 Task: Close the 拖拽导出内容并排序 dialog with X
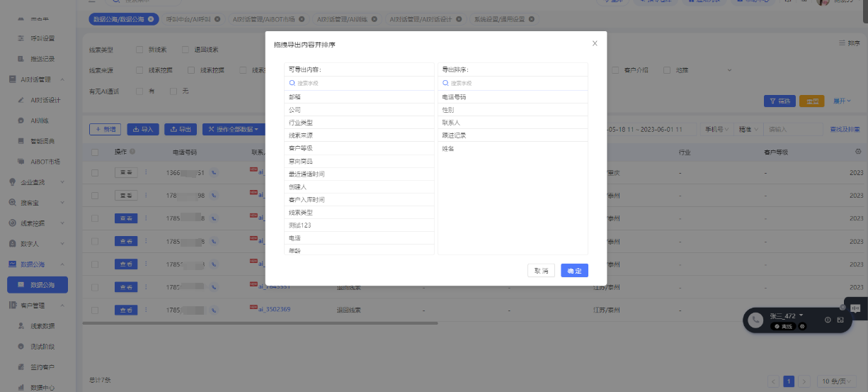tap(595, 43)
